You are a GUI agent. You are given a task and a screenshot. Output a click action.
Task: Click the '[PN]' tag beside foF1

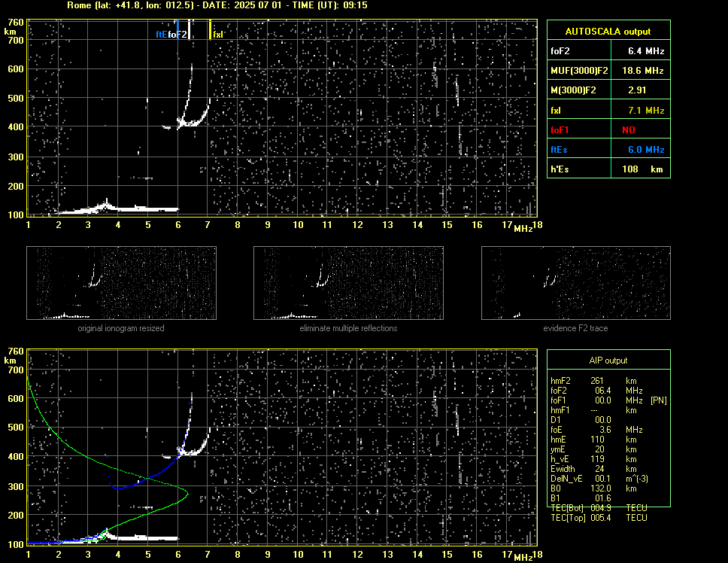pyautogui.click(x=659, y=400)
